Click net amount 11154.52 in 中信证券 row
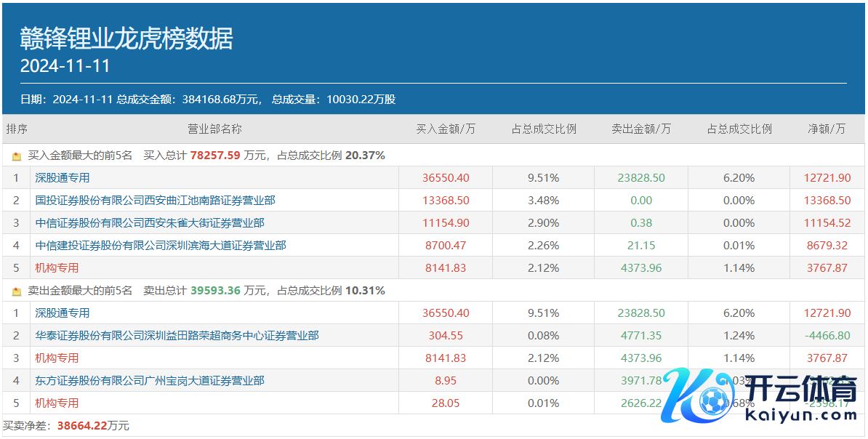 [827, 223]
